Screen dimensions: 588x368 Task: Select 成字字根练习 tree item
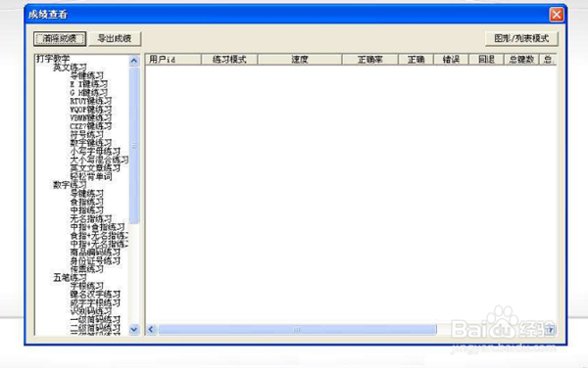[x=95, y=302]
